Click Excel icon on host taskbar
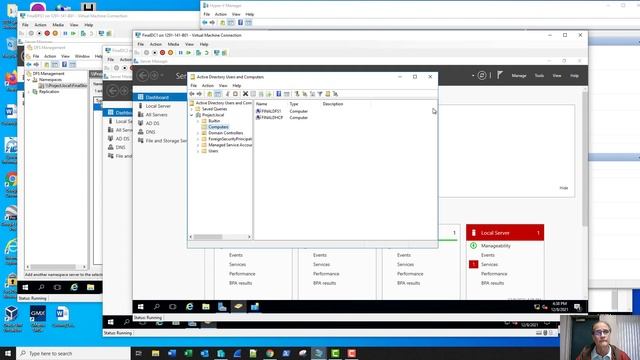Image resolution: width=640 pixels, height=360 pixels. pyautogui.click(x=188, y=353)
